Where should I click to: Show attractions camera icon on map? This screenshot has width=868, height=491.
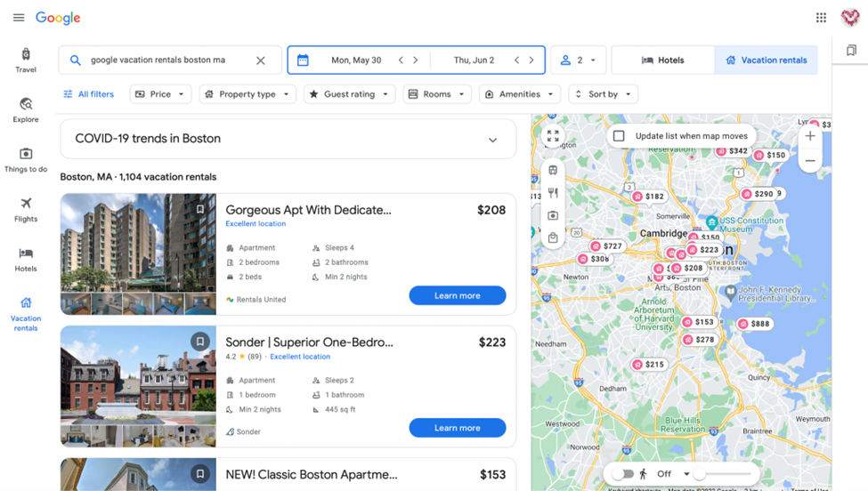pyautogui.click(x=553, y=215)
